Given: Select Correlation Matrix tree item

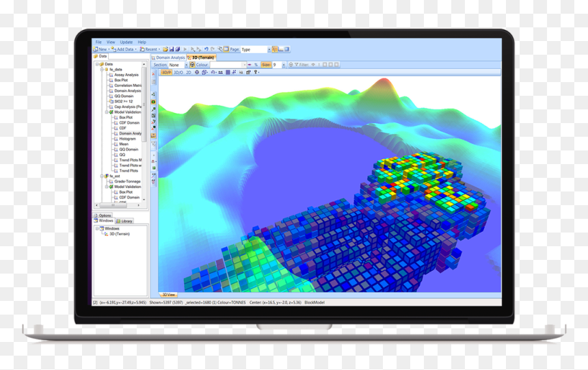Looking at the screenshot, I should pyautogui.click(x=128, y=85).
